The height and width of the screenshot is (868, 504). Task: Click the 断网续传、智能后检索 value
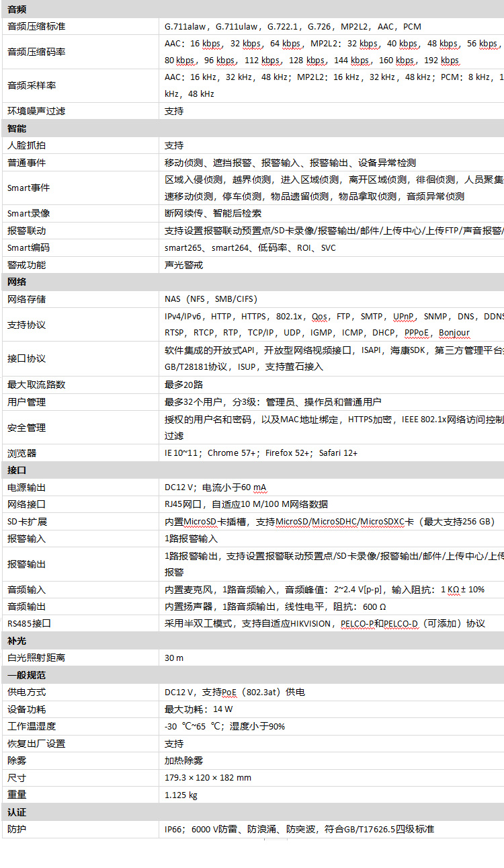[x=213, y=213]
